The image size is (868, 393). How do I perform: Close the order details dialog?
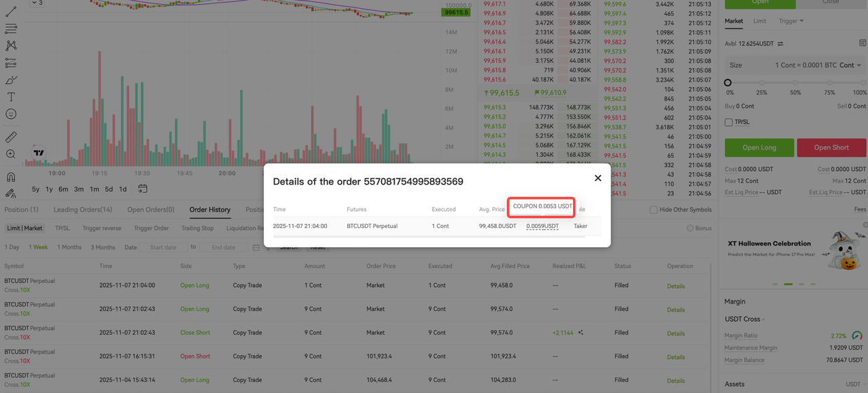[x=597, y=178]
